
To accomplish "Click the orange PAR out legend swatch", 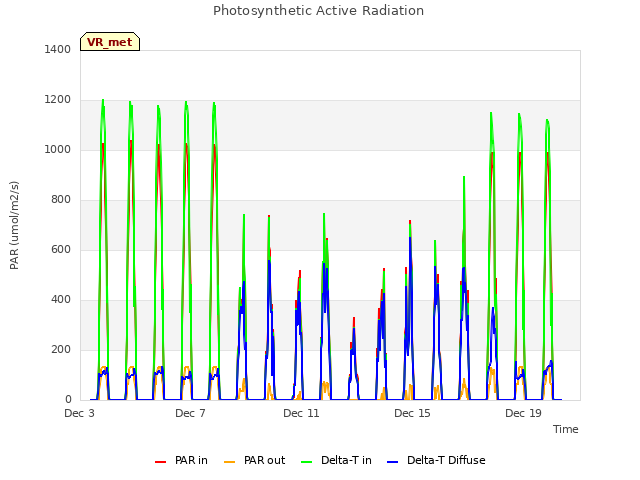I will [x=230, y=462].
